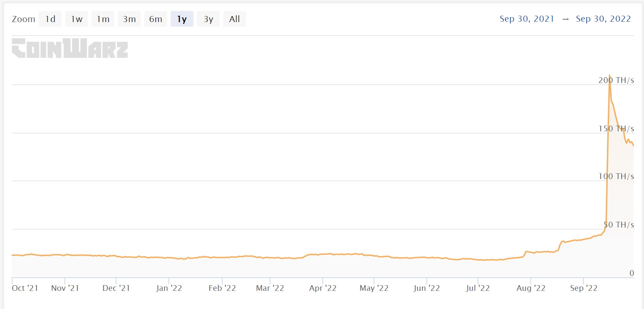Click the 'Mar '22' axis label

(x=270, y=288)
